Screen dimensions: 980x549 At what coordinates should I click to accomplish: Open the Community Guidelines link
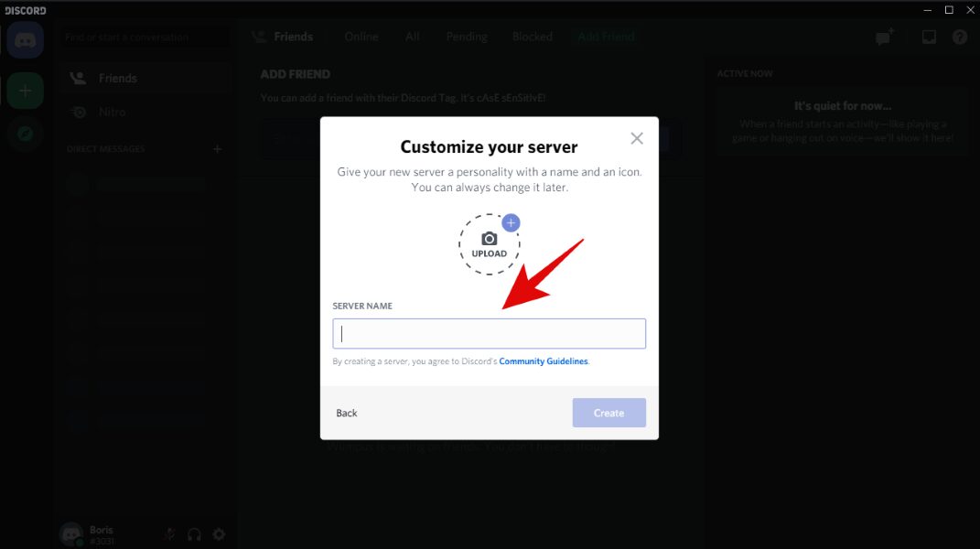point(544,361)
